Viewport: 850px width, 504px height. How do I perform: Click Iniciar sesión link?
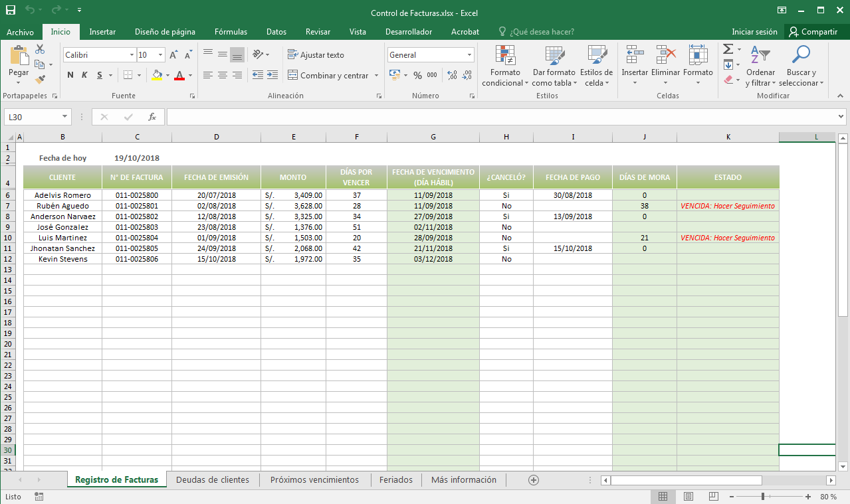tap(754, 32)
